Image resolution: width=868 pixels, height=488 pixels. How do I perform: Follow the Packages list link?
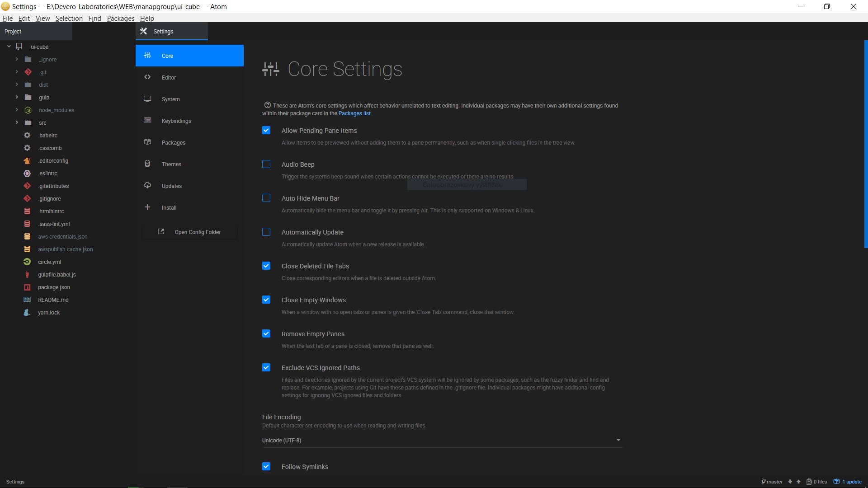click(x=354, y=113)
